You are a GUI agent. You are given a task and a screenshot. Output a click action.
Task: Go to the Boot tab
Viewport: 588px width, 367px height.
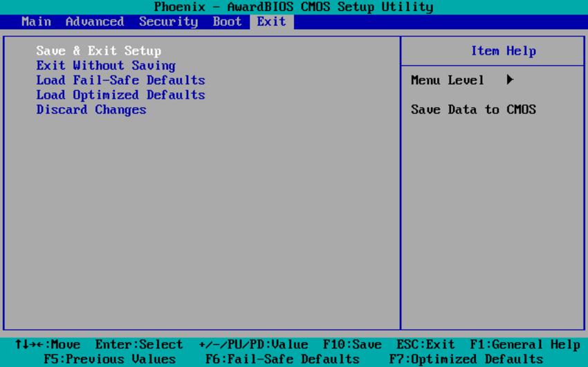[x=228, y=21]
